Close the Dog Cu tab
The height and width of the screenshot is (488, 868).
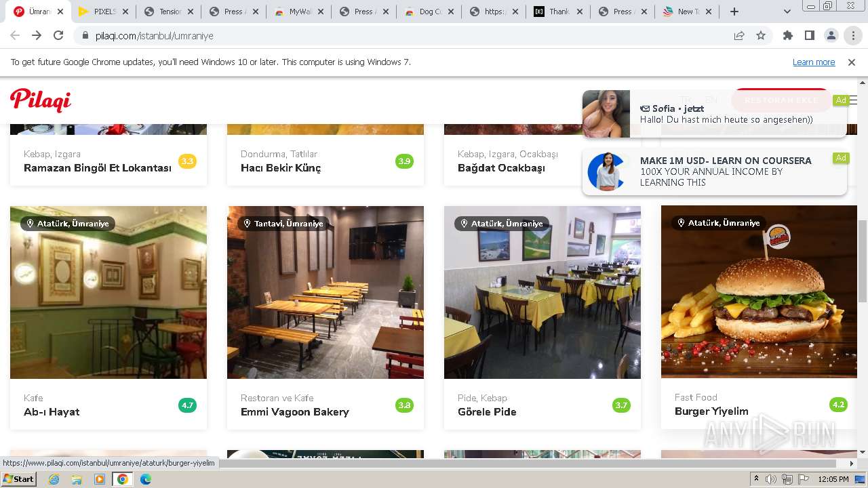click(x=450, y=12)
